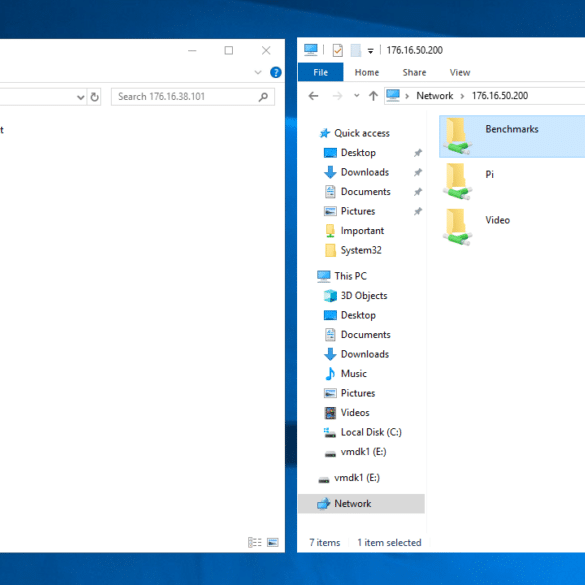Open the recent locations dropdown arrow
The width and height of the screenshot is (585, 585).
coord(356,96)
